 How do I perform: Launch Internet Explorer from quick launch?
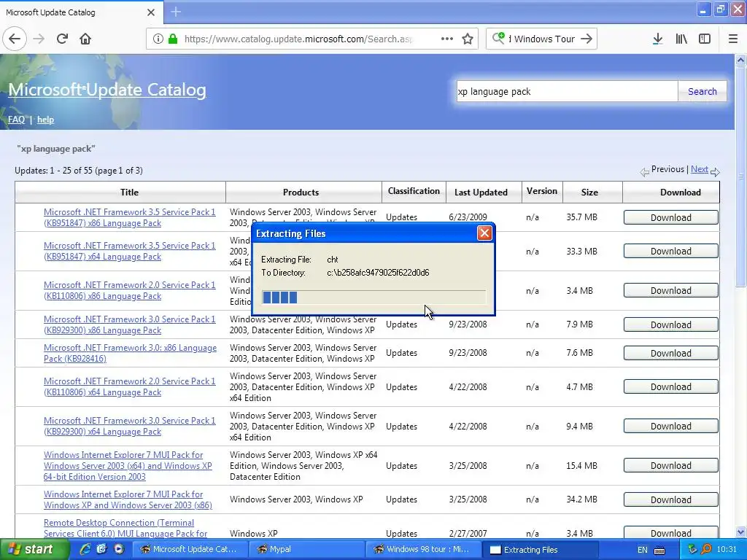coord(85,549)
